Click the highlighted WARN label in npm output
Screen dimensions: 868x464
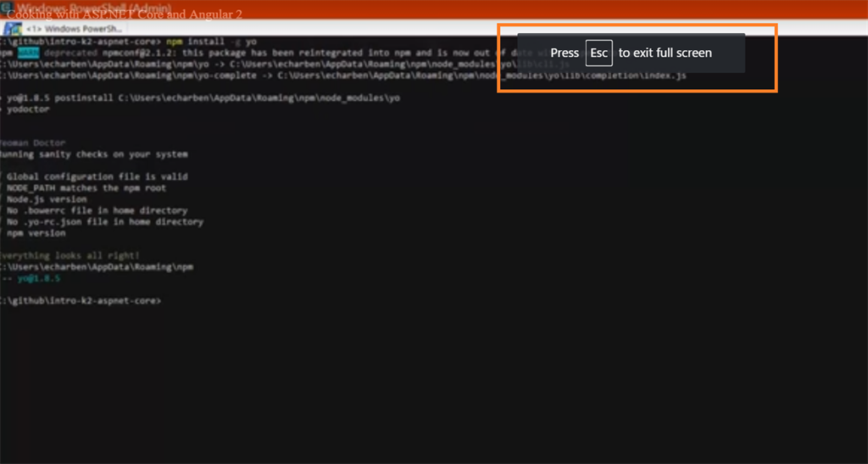click(28, 53)
